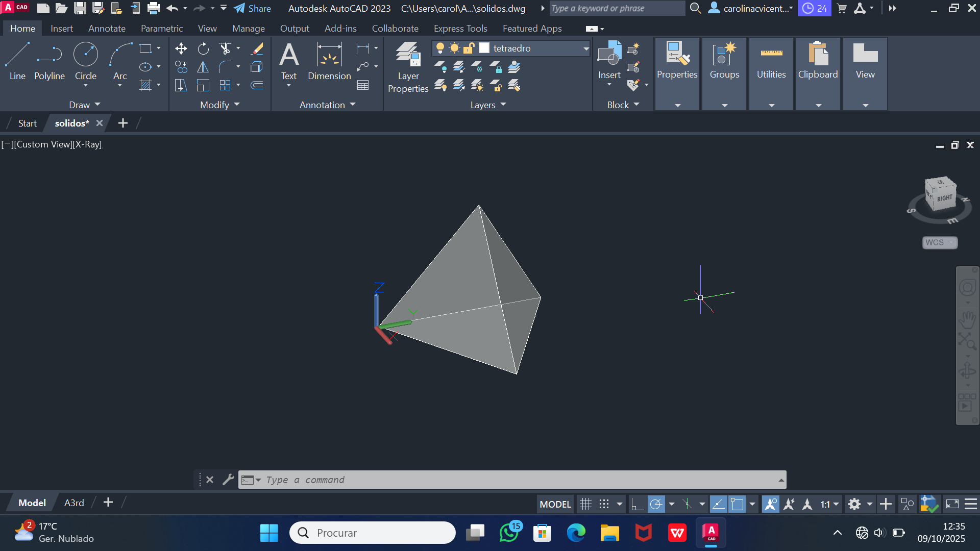Click the Move tool icon
Screen dimensions: 980x551
[181, 48]
